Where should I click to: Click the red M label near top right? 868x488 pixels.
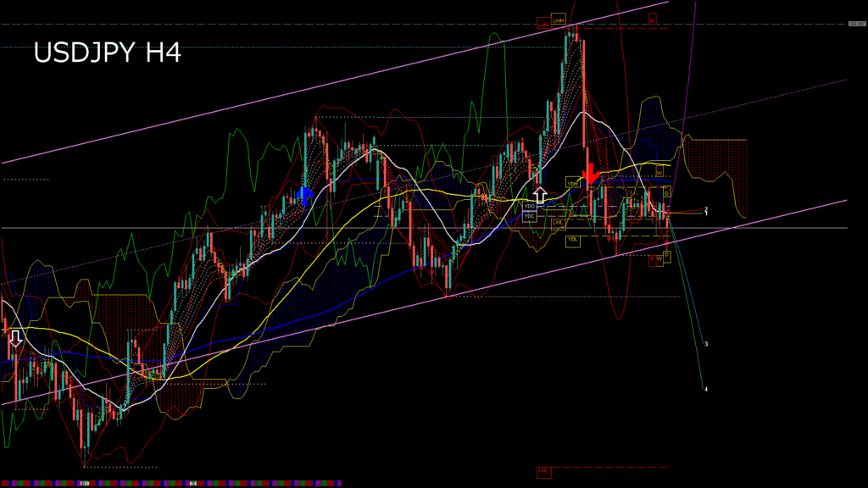click(653, 18)
